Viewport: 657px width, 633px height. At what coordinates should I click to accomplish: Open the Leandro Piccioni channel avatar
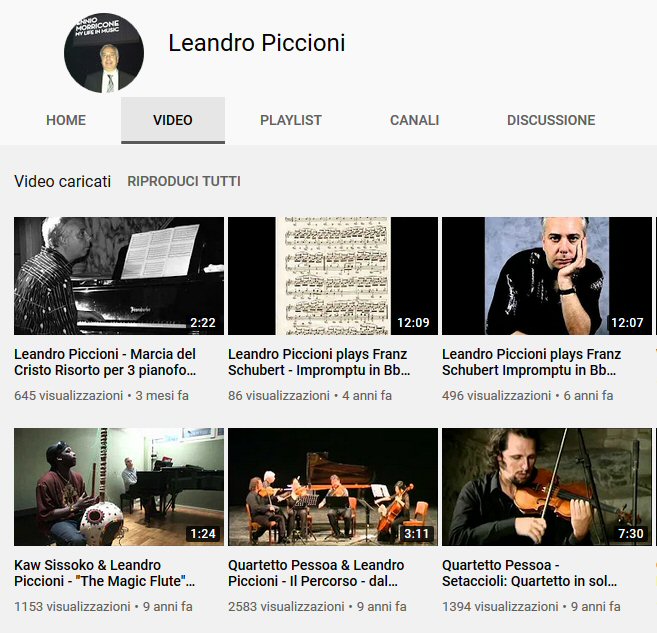pos(104,53)
